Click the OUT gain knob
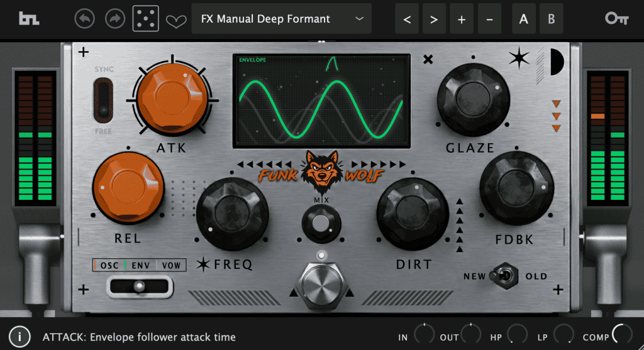644x350 pixels. (x=470, y=334)
